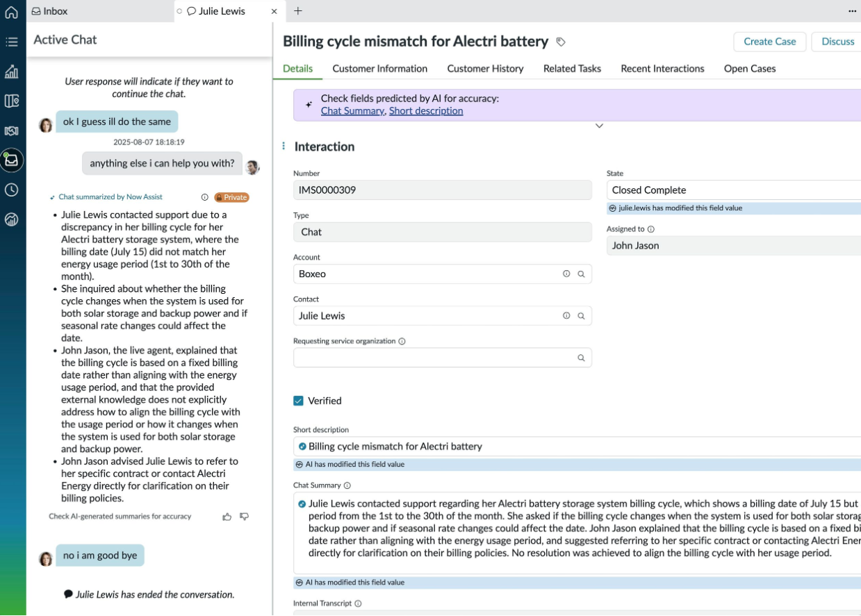Screen dimensions: 861x616
Task: Click the info icon in the Contact field
Action: [x=566, y=316]
